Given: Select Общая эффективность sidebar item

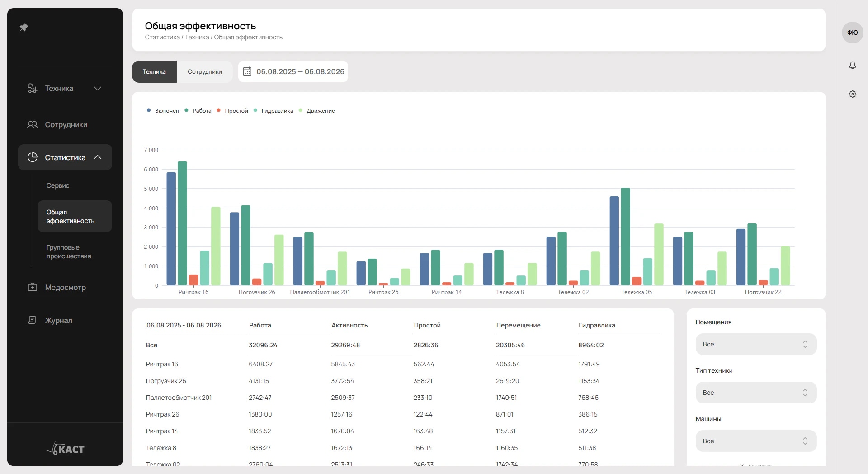Looking at the screenshot, I should click(75, 216).
